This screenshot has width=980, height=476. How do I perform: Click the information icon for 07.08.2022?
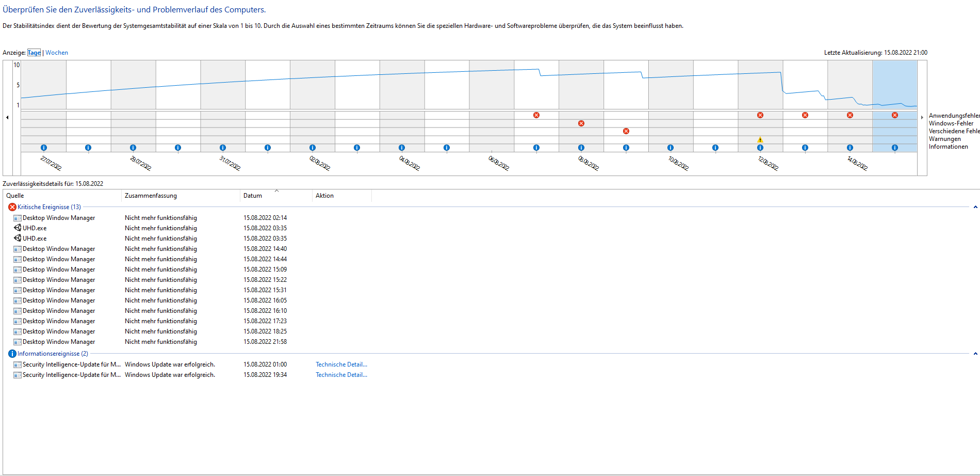click(x=536, y=148)
